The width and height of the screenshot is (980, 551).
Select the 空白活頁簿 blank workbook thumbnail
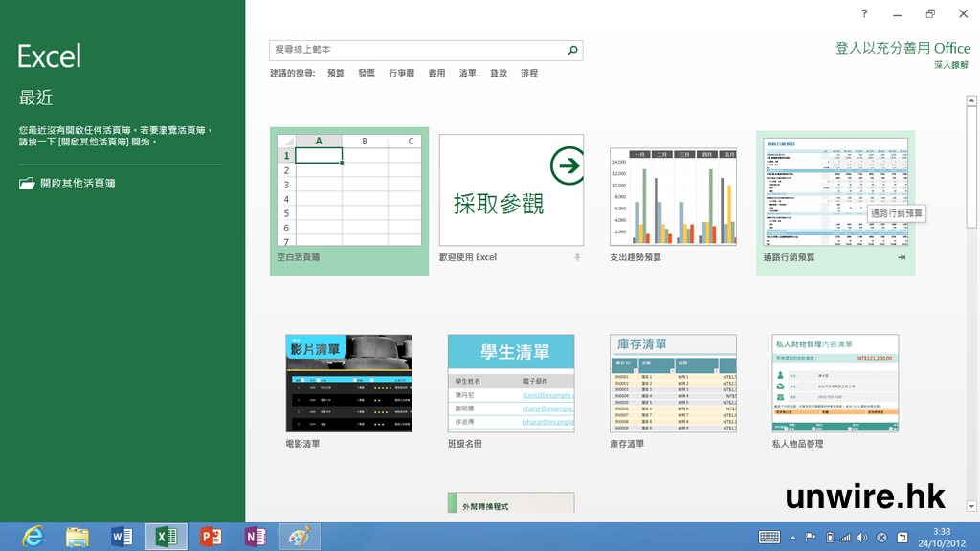pos(349,190)
